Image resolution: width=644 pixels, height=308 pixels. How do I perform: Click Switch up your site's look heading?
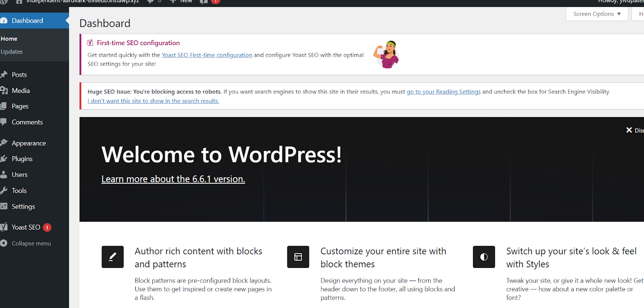pos(572,258)
